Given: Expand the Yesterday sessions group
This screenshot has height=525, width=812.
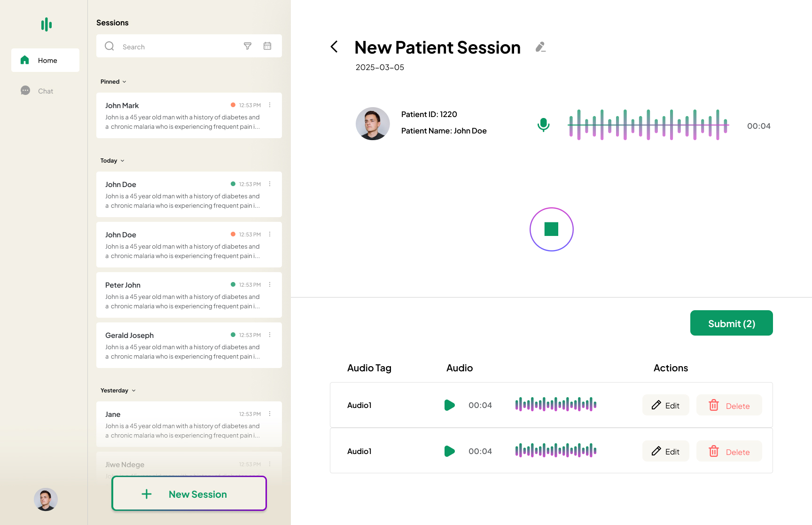Looking at the screenshot, I should pyautogui.click(x=118, y=391).
